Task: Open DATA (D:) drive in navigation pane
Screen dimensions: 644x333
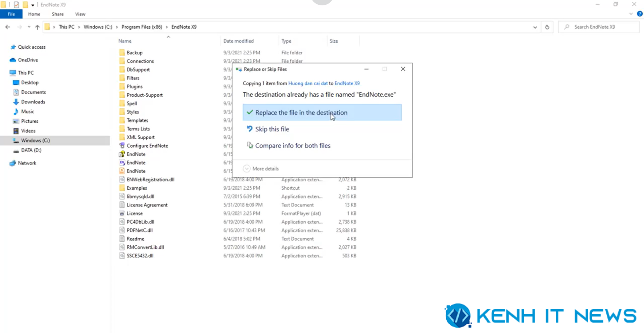Action: pyautogui.click(x=31, y=150)
